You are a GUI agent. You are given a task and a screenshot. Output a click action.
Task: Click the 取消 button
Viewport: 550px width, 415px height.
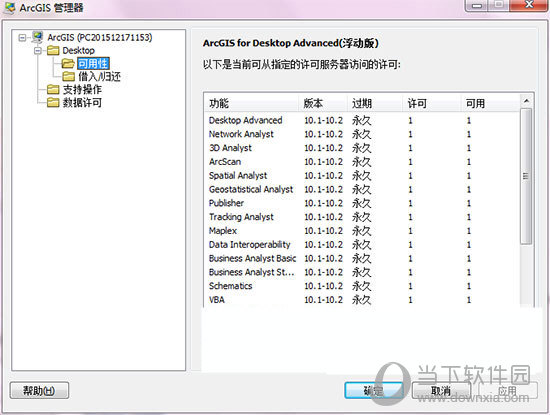pyautogui.click(x=441, y=390)
